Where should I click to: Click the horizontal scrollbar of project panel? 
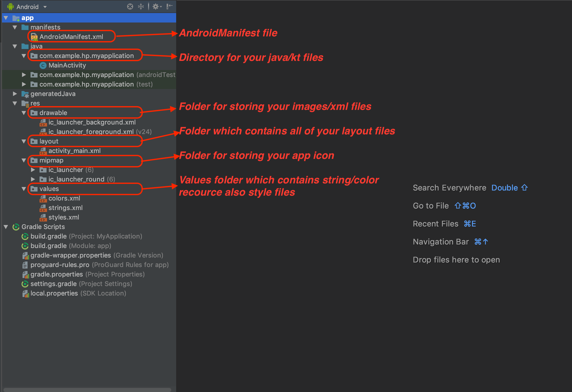pos(87,390)
